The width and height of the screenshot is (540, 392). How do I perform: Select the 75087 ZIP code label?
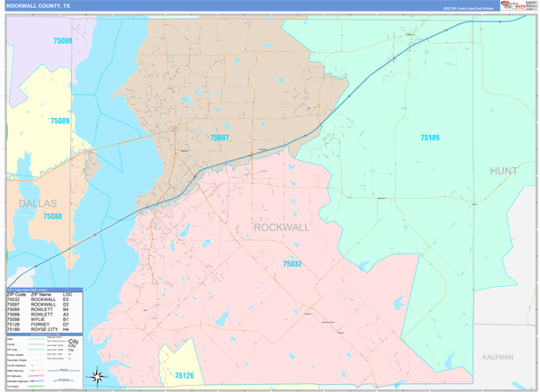coord(219,138)
